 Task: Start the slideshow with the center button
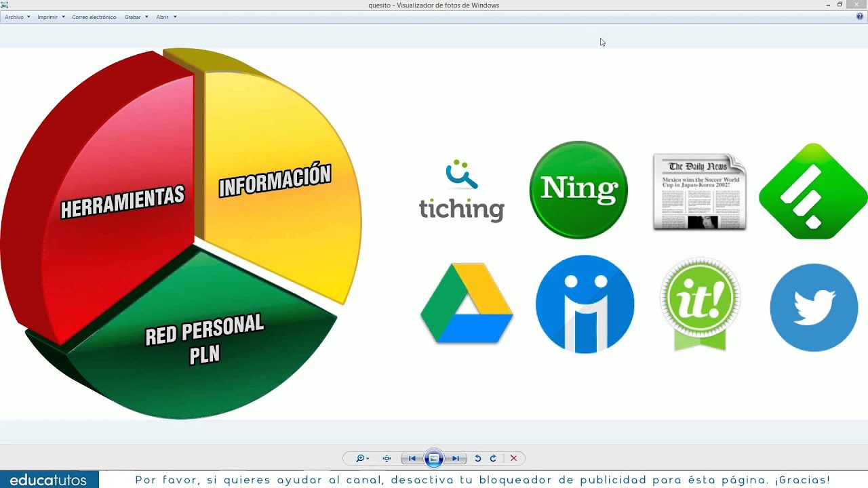coord(434,459)
